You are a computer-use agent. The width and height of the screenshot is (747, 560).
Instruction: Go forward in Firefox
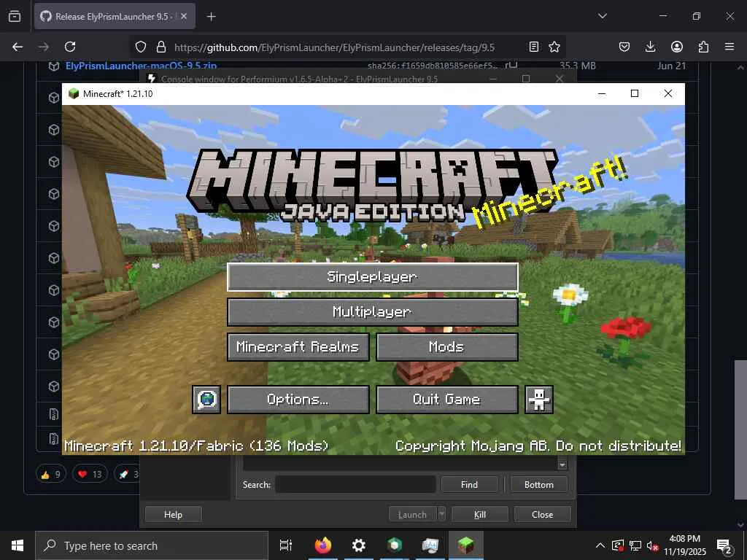click(43, 47)
